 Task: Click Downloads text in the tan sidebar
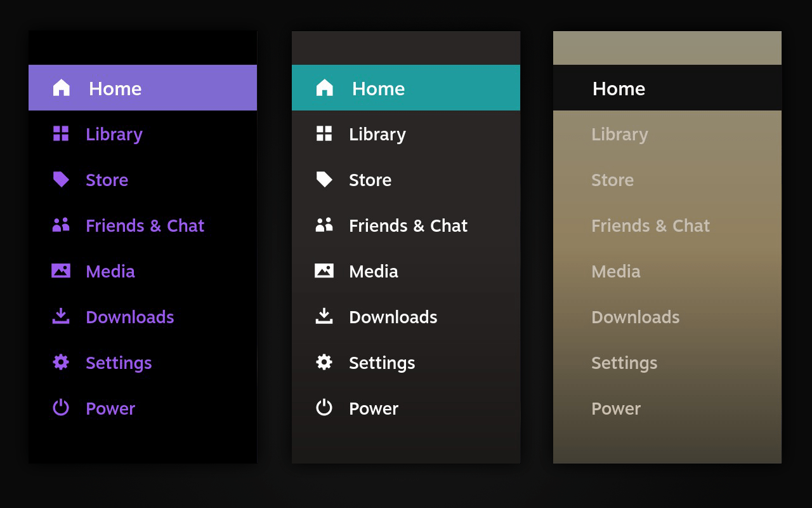point(635,317)
